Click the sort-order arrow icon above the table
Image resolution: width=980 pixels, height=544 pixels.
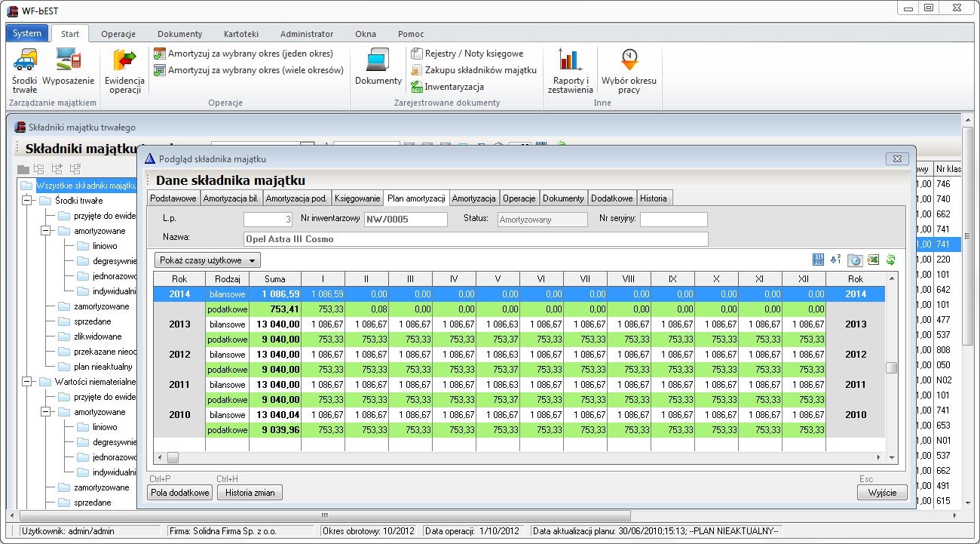tap(836, 260)
